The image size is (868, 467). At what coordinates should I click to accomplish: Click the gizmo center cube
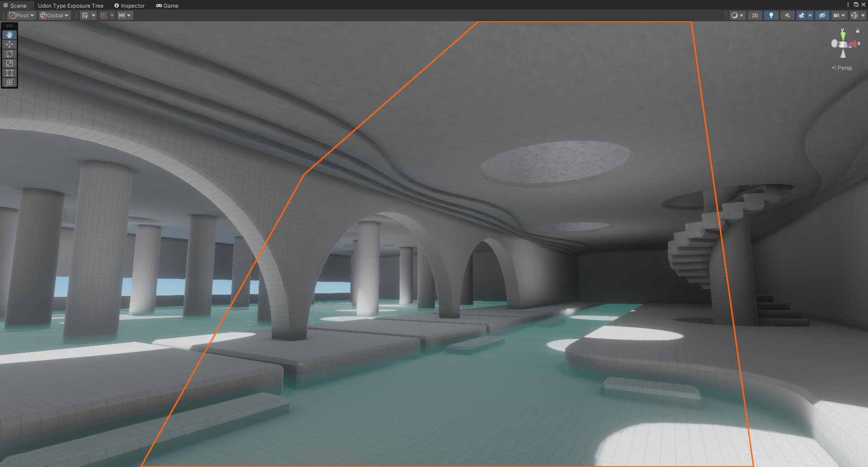(843, 44)
